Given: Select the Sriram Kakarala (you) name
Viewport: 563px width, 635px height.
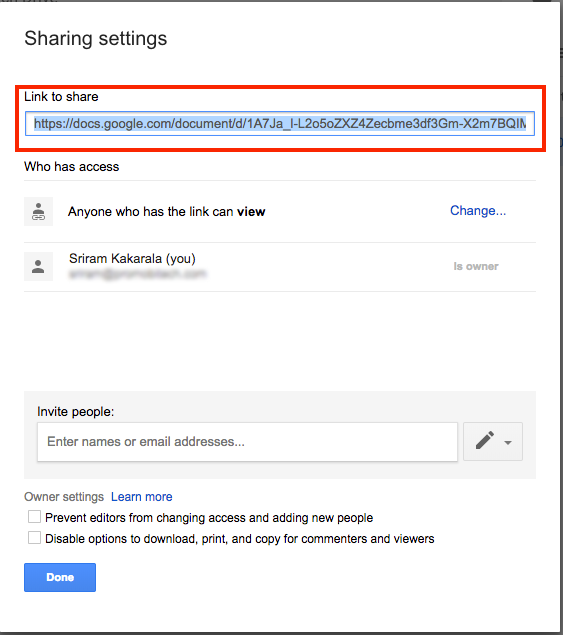Looking at the screenshot, I should [132, 258].
